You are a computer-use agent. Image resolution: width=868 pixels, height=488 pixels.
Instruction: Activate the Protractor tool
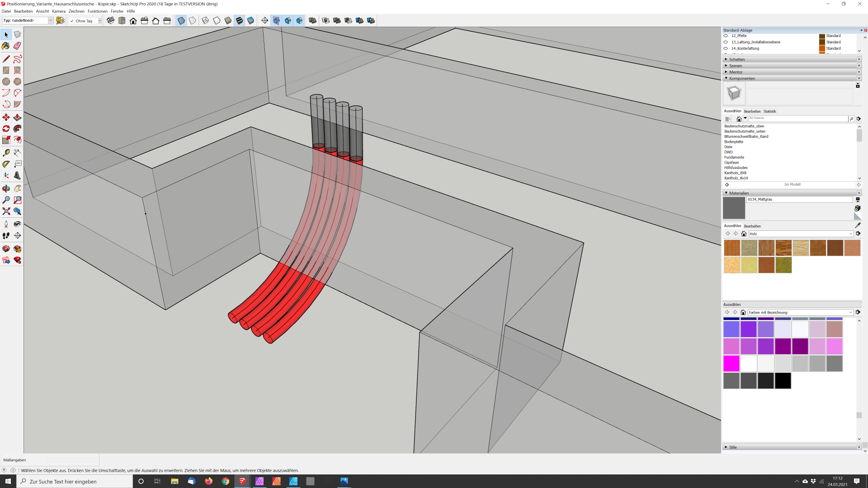[6, 164]
